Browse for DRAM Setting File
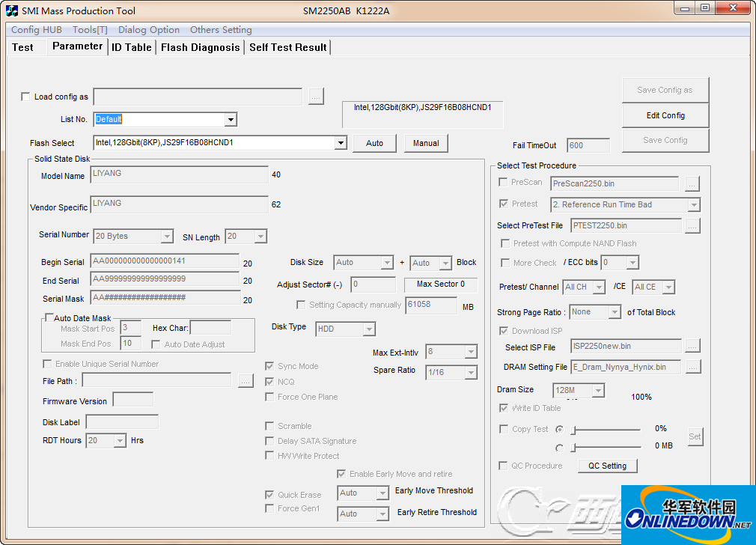Screen dimensions: 756x545 tap(692, 367)
